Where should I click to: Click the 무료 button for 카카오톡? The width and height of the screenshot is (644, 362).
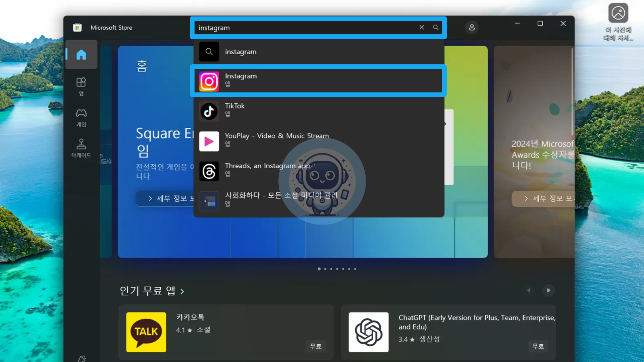315,346
